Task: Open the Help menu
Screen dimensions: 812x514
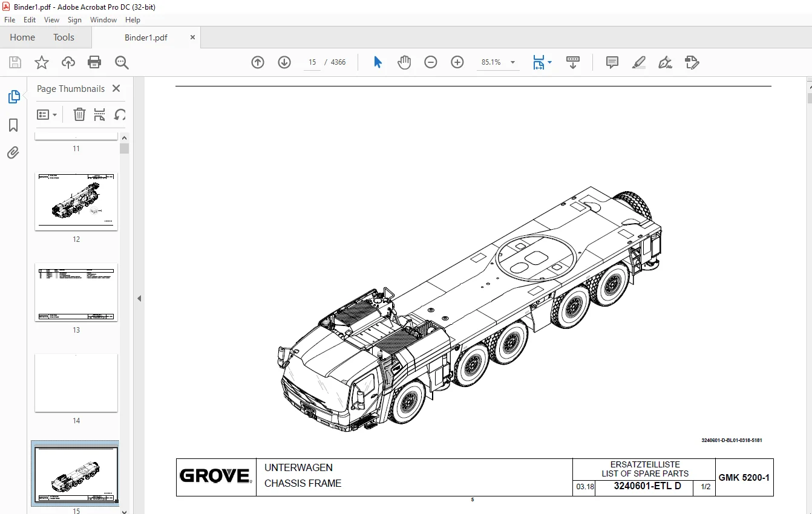Action: point(133,20)
